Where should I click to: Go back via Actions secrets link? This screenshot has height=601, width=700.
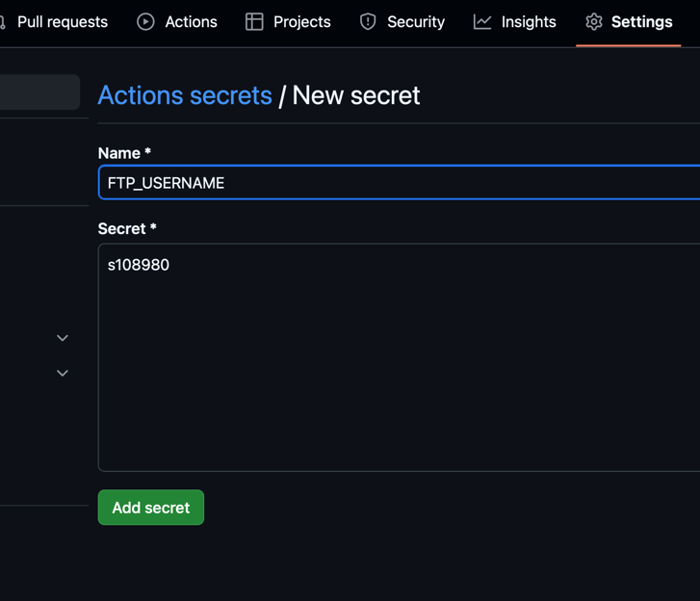click(185, 95)
